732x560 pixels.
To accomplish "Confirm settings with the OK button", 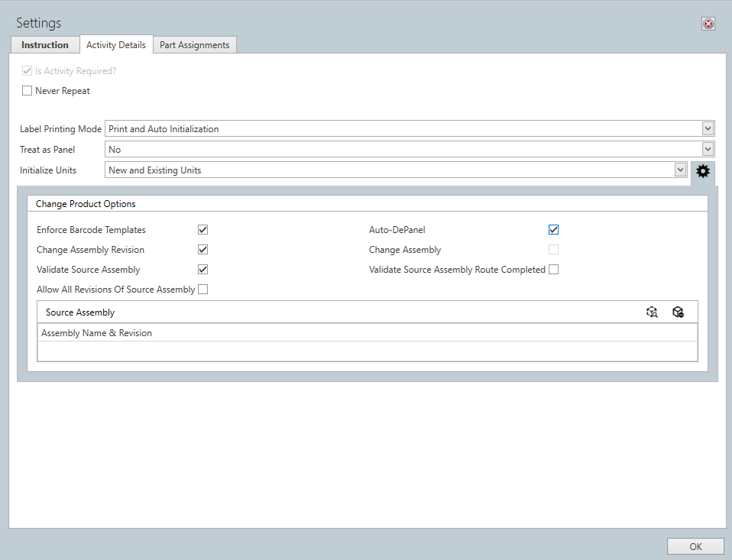I will [695, 546].
